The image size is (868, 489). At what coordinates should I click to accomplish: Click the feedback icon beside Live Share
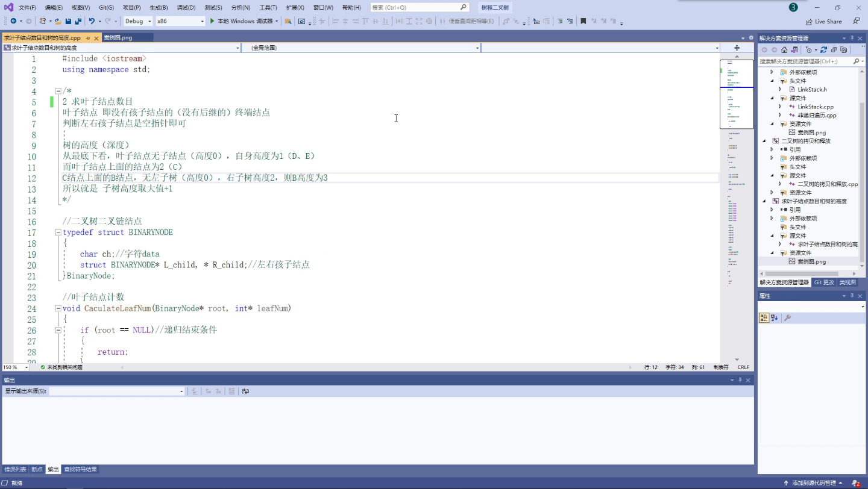click(857, 21)
